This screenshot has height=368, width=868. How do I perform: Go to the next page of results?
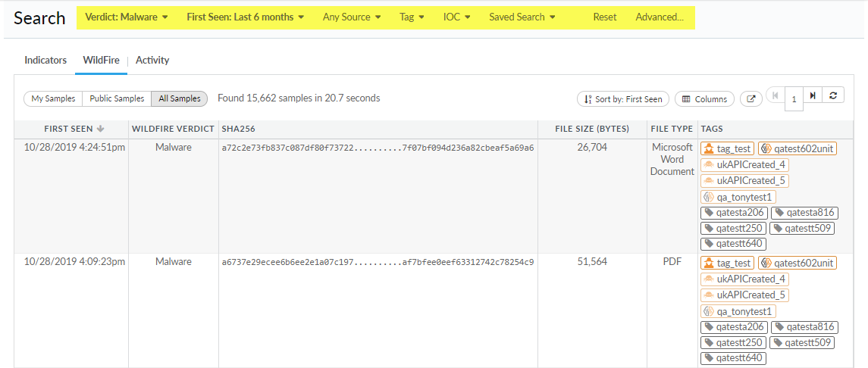click(813, 95)
